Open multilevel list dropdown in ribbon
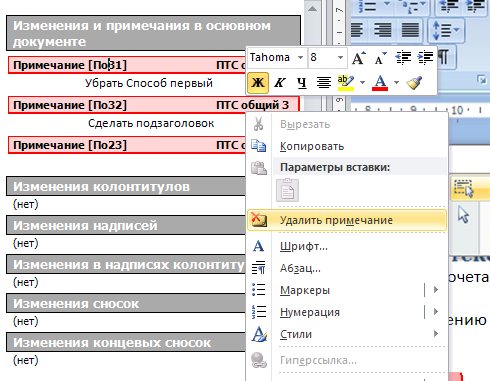490x381 pixels. pos(423,4)
